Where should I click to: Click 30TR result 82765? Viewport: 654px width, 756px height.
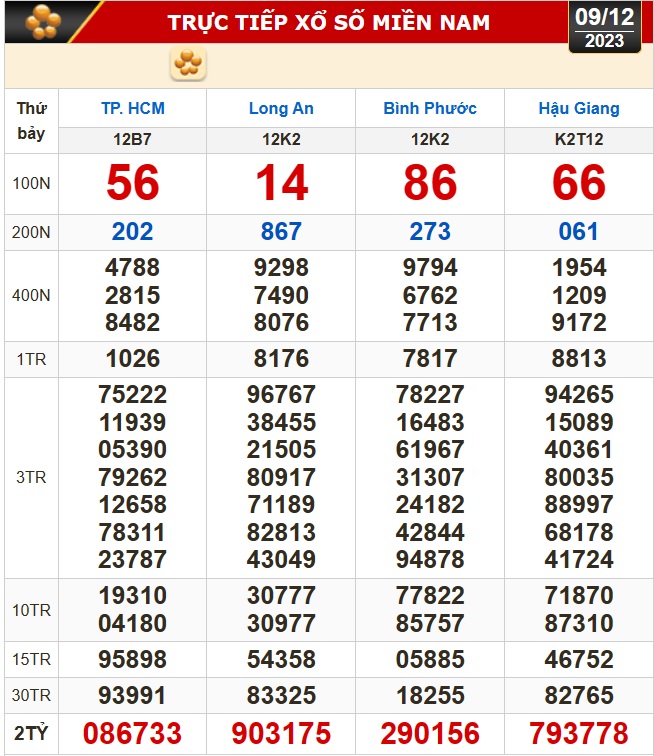(579, 695)
